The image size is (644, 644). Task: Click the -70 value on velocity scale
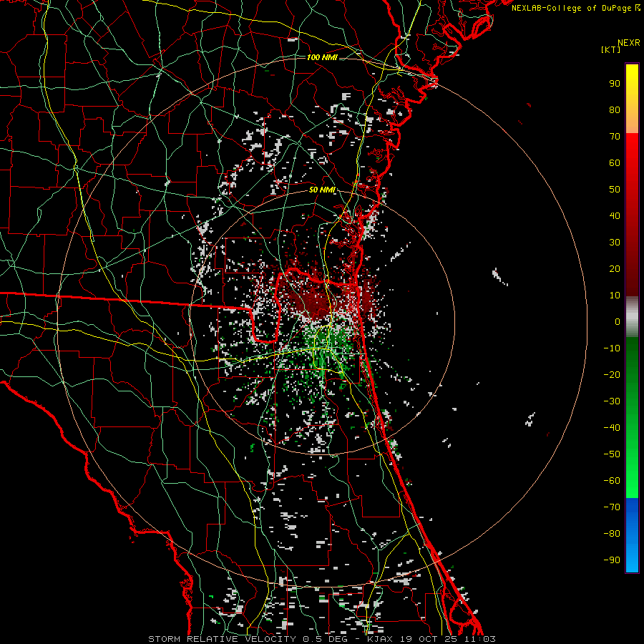(x=612, y=507)
